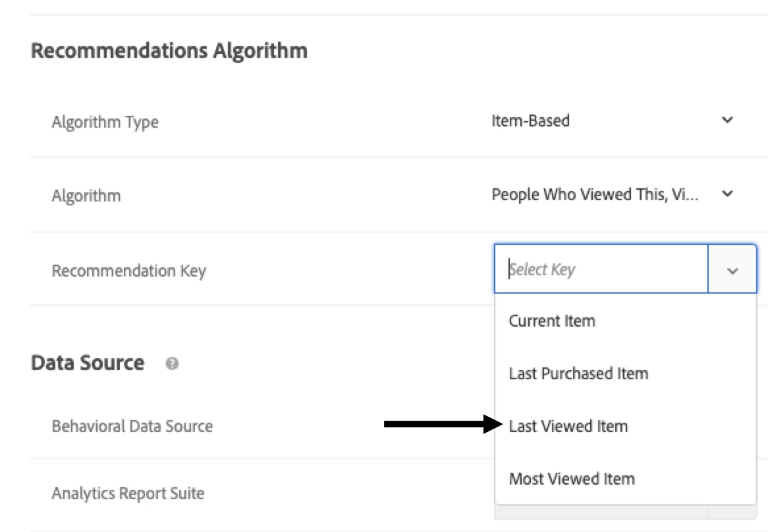Click the Data Source section heading

(x=88, y=363)
